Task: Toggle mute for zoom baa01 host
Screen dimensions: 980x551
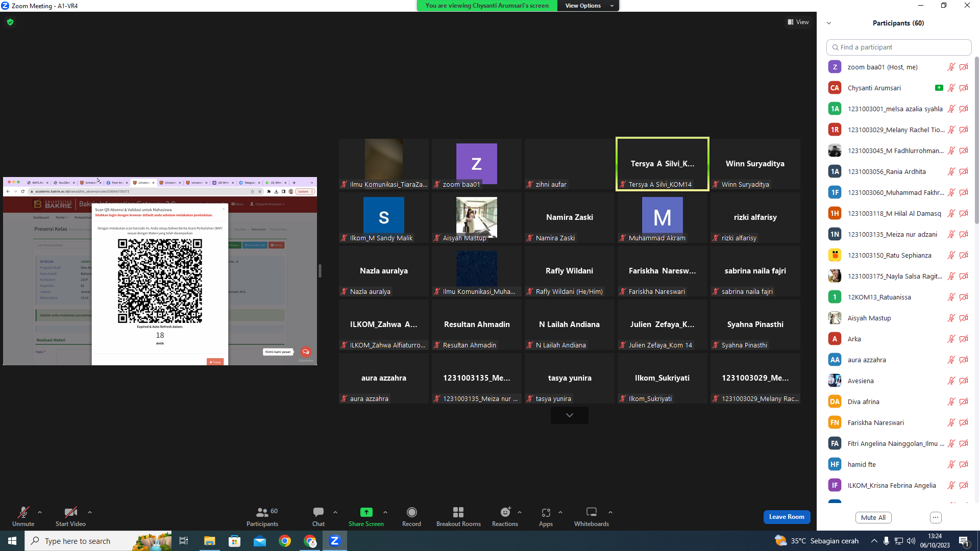Action: click(951, 67)
